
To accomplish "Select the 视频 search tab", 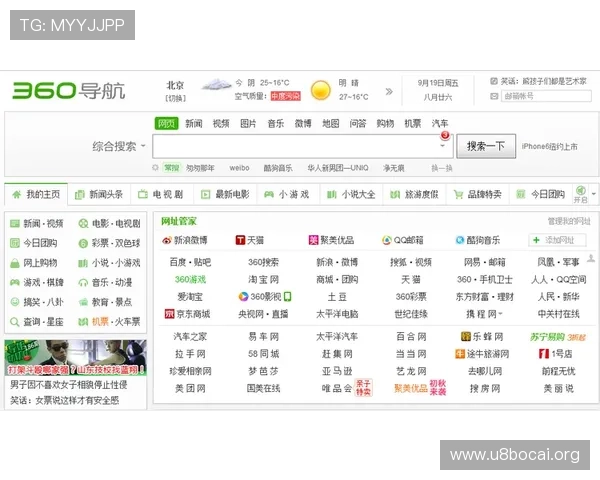I will click(221, 124).
